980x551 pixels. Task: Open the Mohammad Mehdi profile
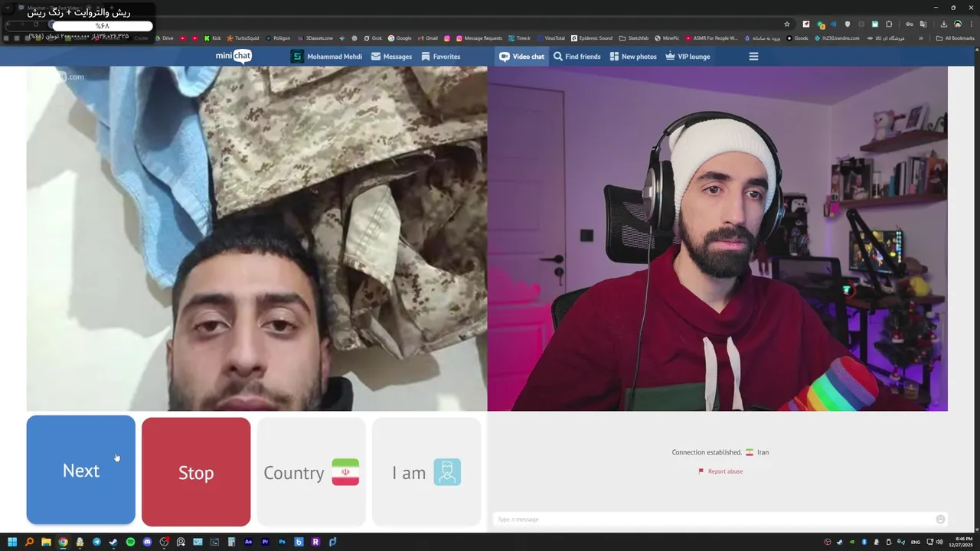click(326, 57)
